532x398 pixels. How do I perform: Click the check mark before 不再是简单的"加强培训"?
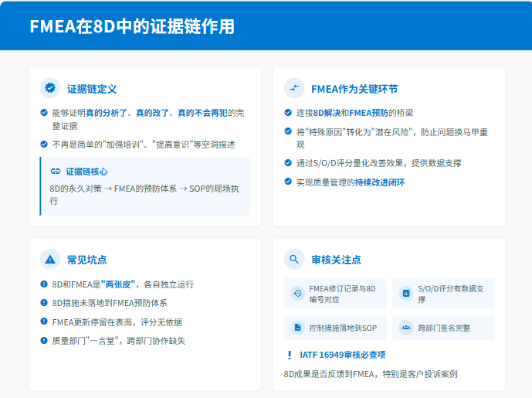pyautogui.click(x=44, y=144)
